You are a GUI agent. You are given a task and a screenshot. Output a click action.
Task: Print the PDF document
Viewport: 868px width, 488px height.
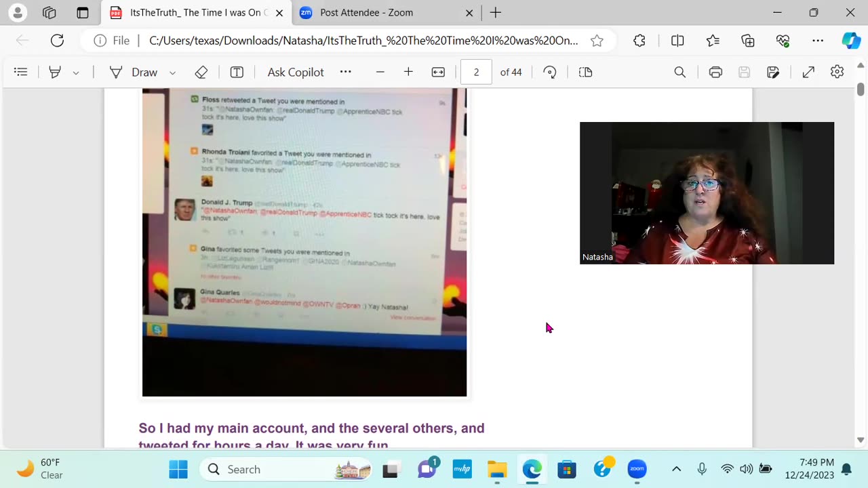[715, 72]
